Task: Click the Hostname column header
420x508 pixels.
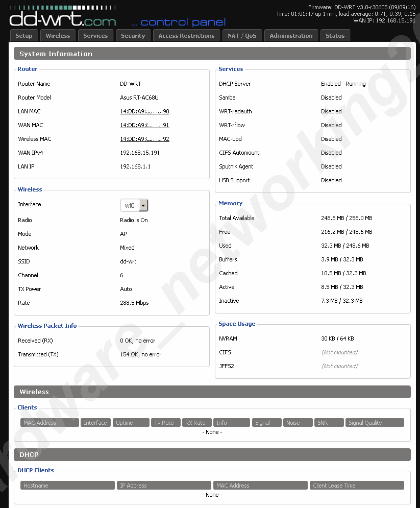Action: (67, 486)
